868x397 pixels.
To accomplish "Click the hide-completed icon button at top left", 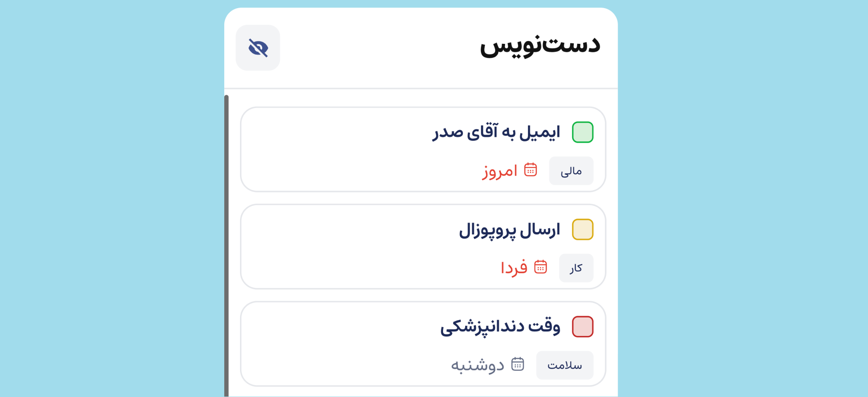I will (x=258, y=47).
